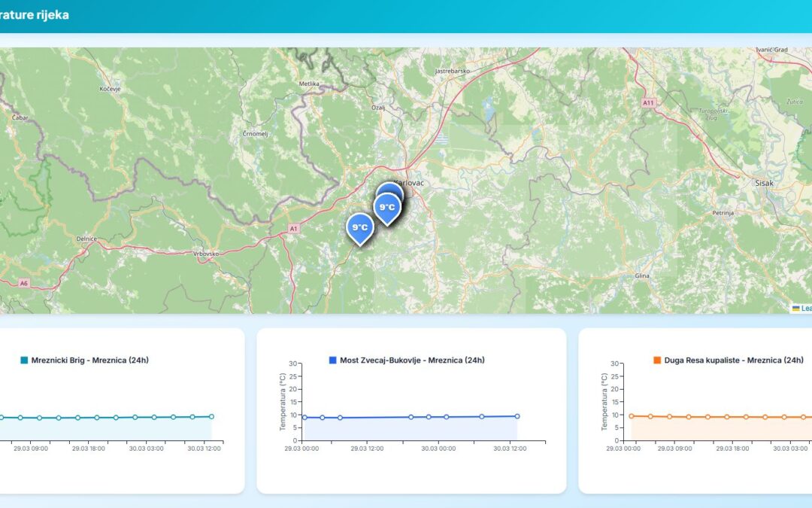
Task: Toggle Mreznicki Brig - Mreznica legend item
Action: click(84, 360)
